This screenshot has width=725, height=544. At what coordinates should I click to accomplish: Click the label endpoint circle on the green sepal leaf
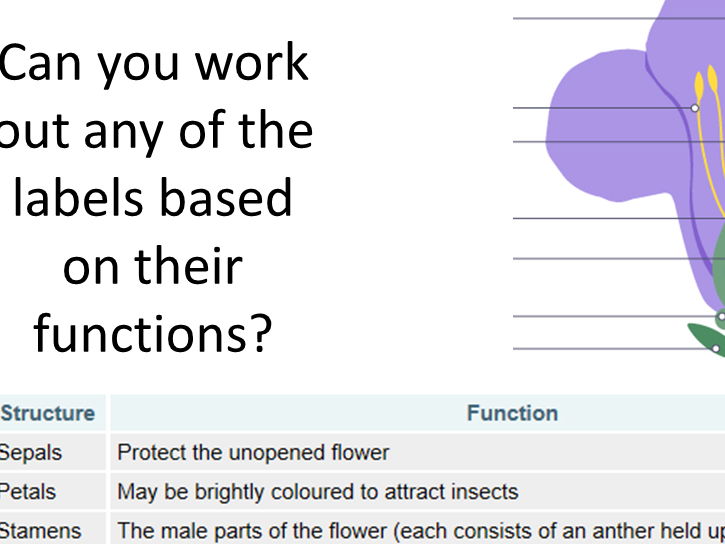pyautogui.click(x=716, y=348)
